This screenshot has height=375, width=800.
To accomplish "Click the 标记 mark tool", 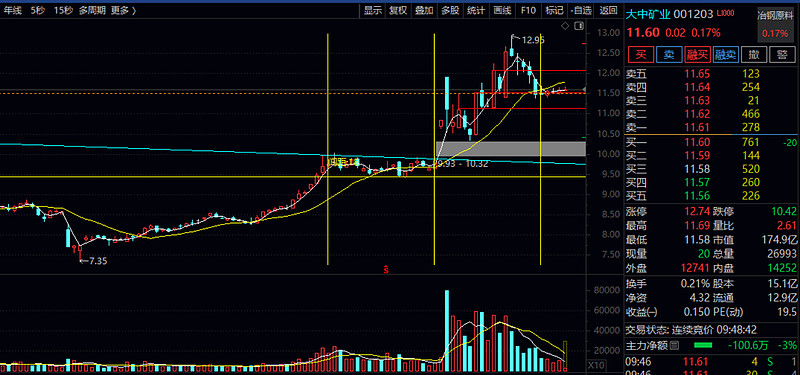I will tap(555, 10).
